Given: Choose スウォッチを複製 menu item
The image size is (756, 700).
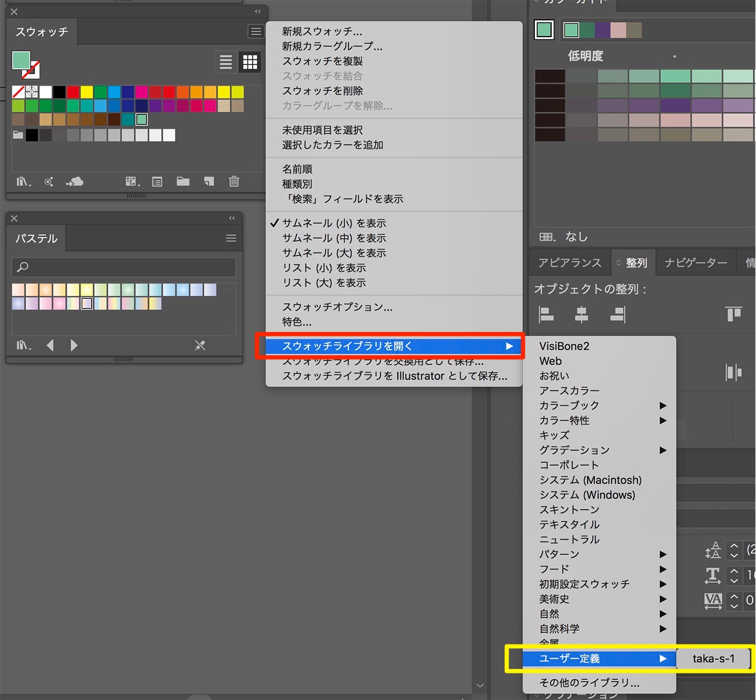Looking at the screenshot, I should [394, 61].
